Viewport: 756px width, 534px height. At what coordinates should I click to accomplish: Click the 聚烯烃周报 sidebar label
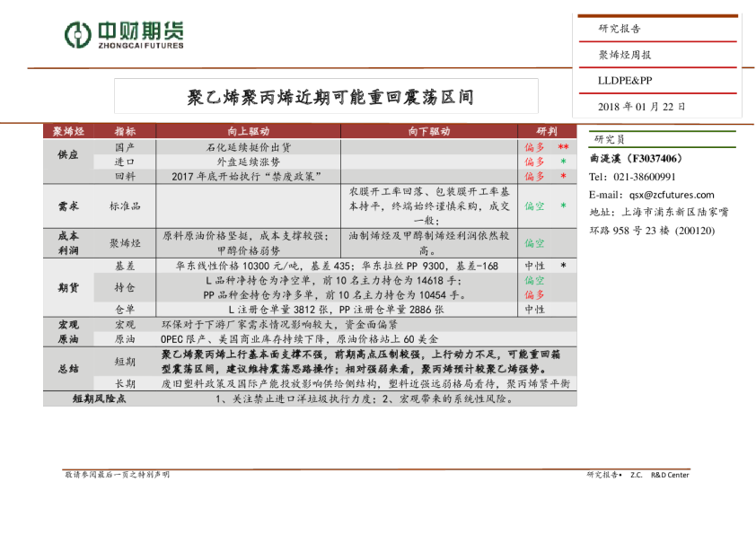click(x=625, y=55)
